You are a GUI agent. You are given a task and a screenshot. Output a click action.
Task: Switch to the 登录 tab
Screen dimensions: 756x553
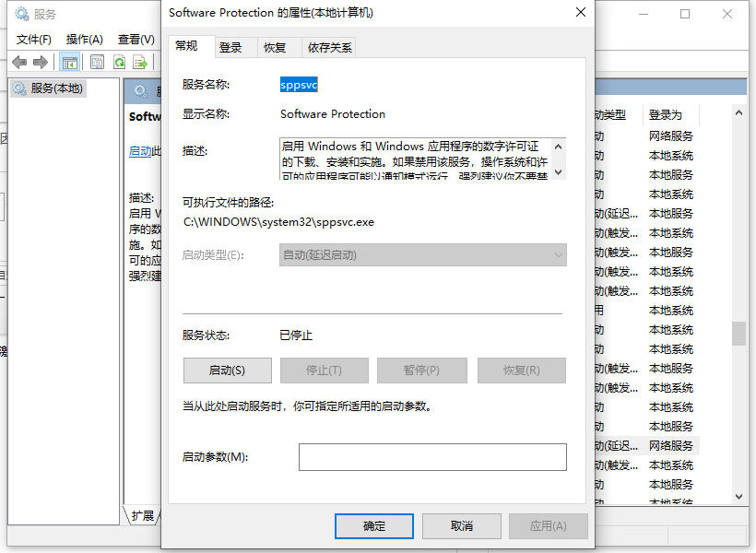tap(230, 48)
